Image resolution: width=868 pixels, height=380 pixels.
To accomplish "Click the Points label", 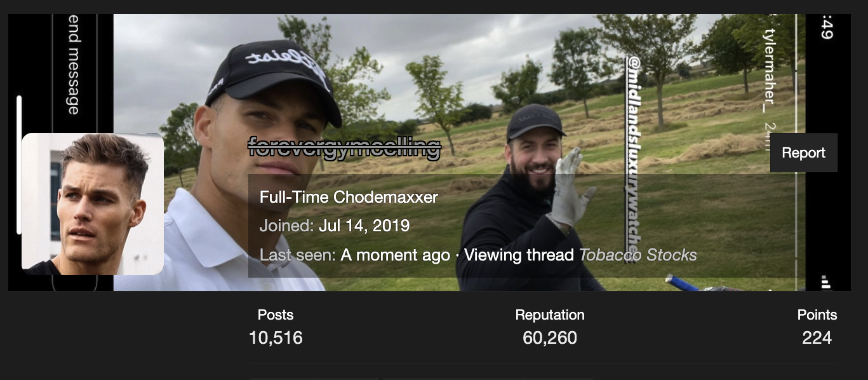I will click(x=817, y=315).
